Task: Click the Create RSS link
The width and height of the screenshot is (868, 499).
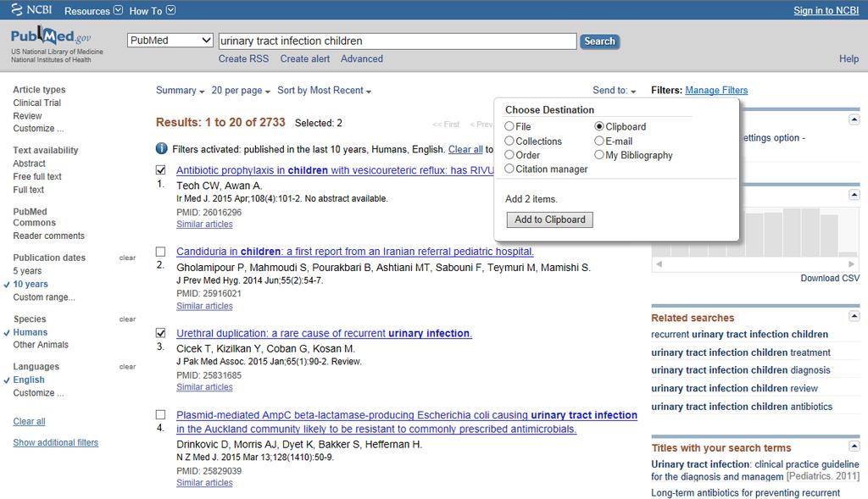Action: click(x=243, y=58)
